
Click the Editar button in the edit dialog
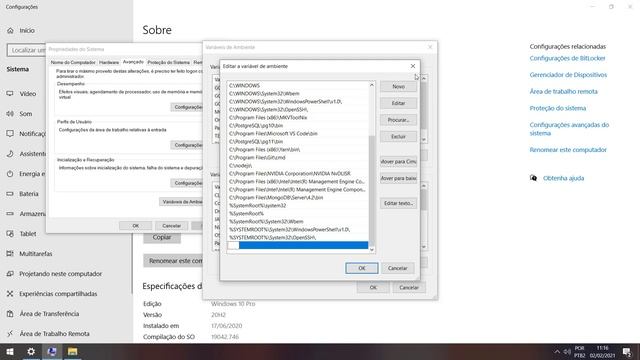click(x=398, y=103)
